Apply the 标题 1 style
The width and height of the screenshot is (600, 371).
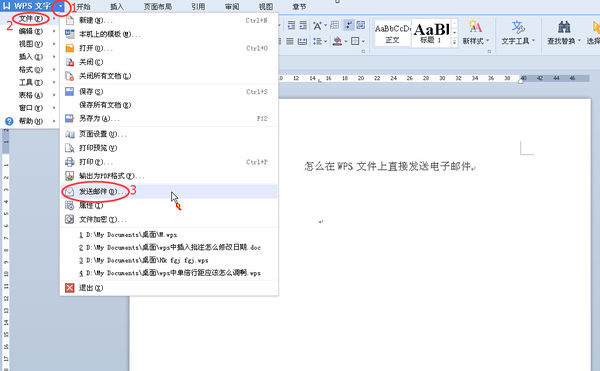[431, 33]
